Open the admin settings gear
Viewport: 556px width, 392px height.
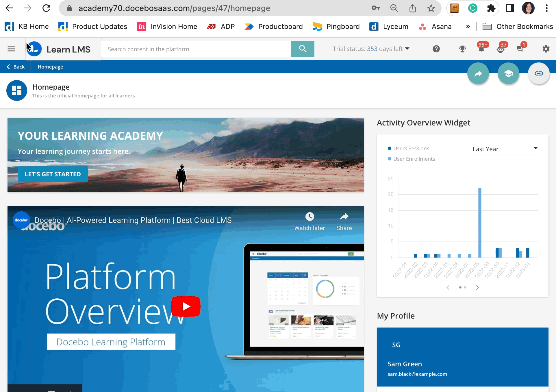tap(546, 49)
